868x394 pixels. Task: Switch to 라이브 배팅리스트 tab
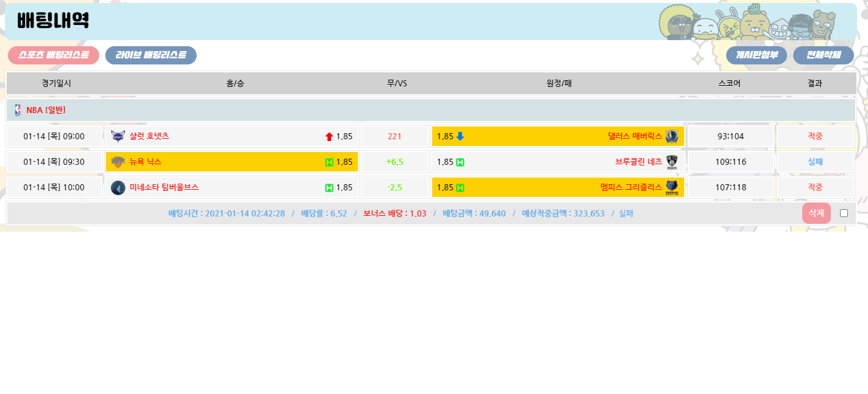click(151, 55)
